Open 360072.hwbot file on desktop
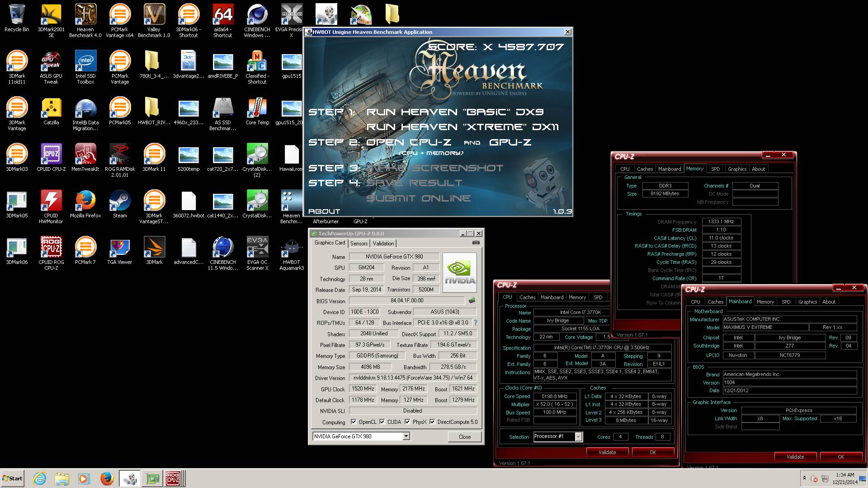Screen dimensions: 868x488 (x=189, y=204)
